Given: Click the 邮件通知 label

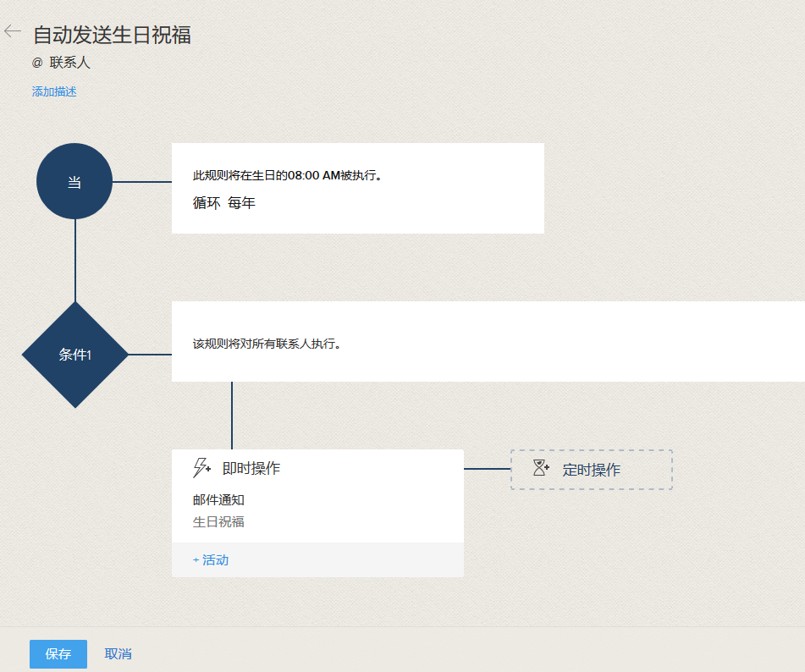Looking at the screenshot, I should [218, 500].
